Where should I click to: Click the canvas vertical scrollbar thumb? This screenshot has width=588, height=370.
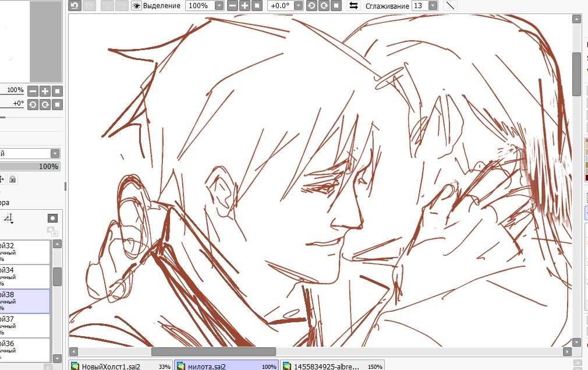point(577,75)
